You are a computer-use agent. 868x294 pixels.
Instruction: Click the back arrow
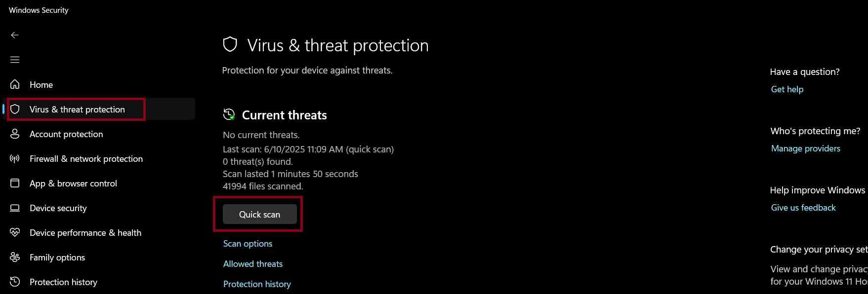(x=15, y=35)
